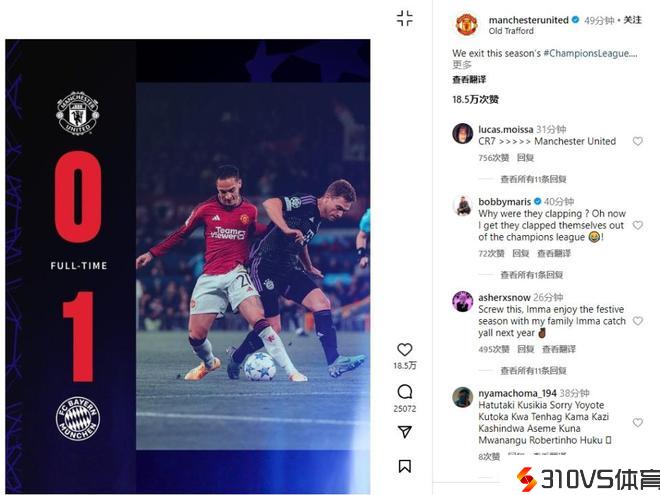The image size is (660, 495).
Task: Share the post with the paper plane icon
Action: point(405,431)
